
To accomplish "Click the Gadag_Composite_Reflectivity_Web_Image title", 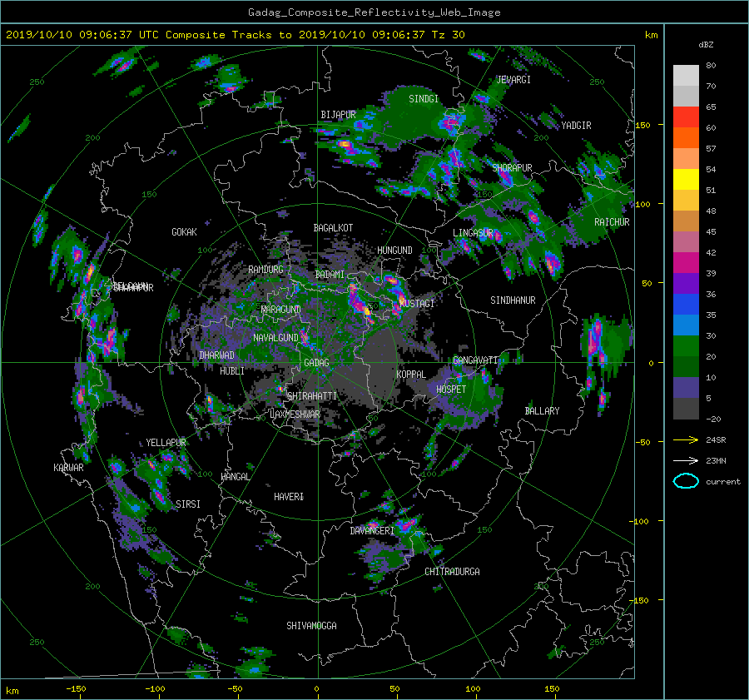I will [x=374, y=12].
